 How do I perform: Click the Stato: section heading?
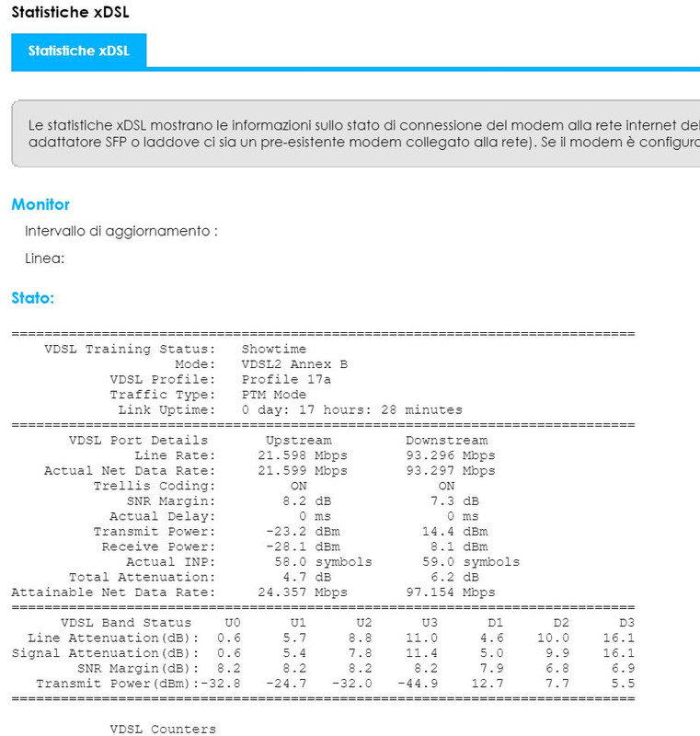(33, 297)
